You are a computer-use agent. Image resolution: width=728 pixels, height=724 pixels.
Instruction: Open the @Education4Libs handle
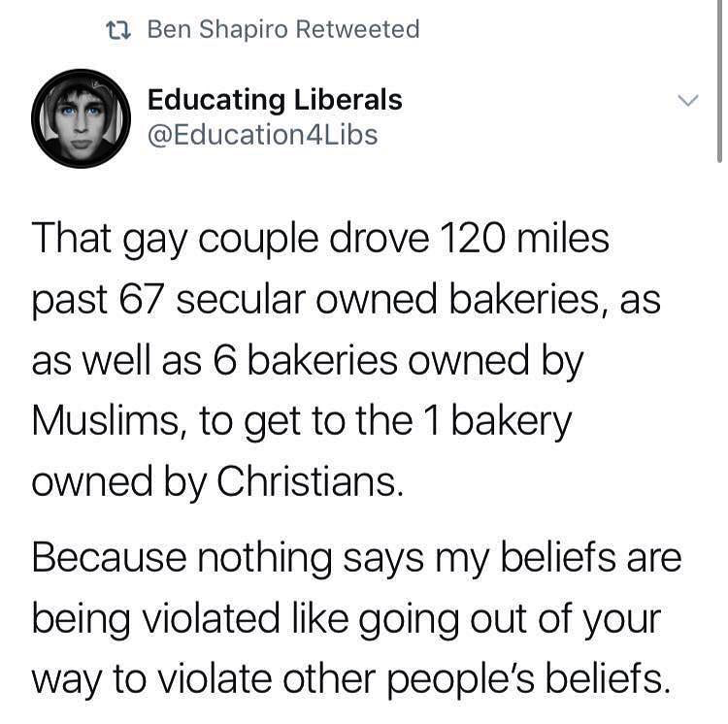point(262,136)
